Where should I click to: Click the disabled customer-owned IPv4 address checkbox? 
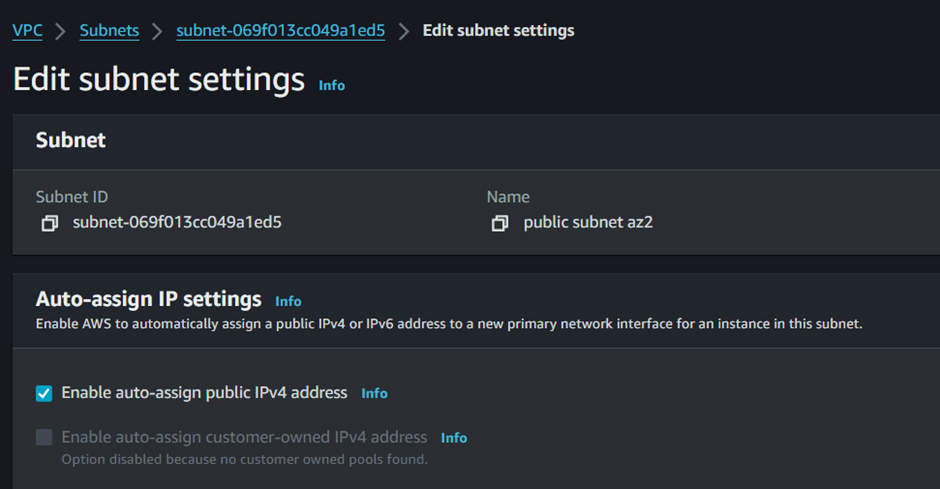tap(44, 437)
